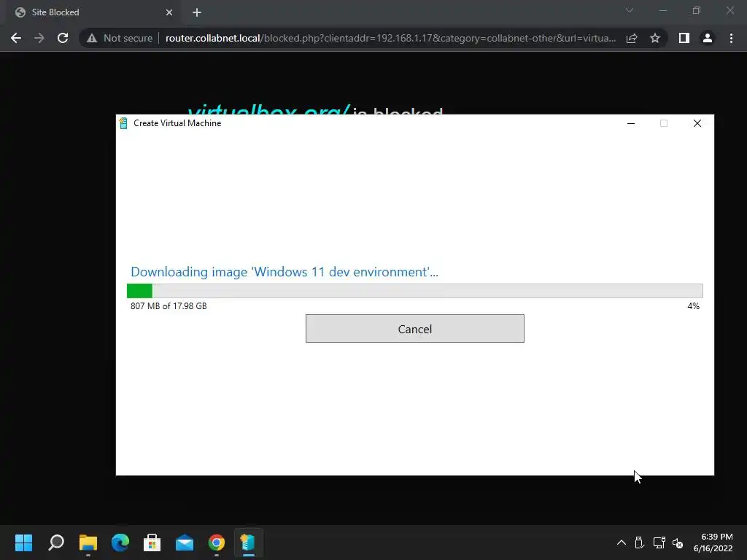Click Hyper-V Quick Create taskbar icon
Screen dimensions: 747x560
pos(248,542)
